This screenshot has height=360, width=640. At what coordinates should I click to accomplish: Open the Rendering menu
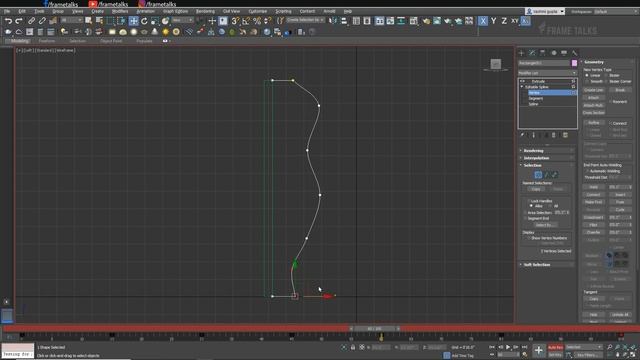tap(205, 11)
